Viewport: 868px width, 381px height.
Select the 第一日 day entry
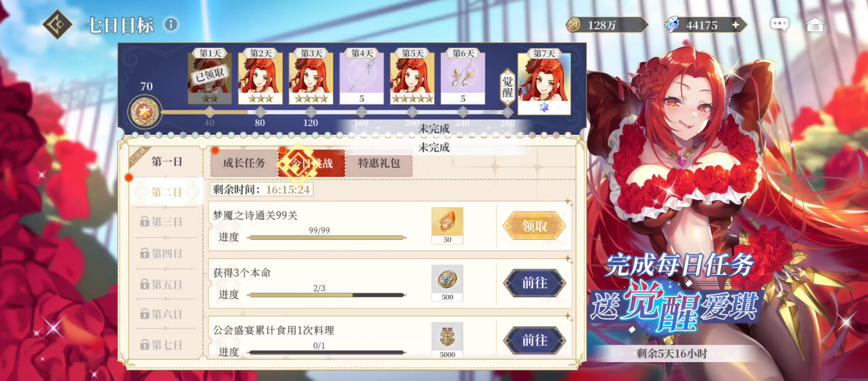[x=167, y=162]
